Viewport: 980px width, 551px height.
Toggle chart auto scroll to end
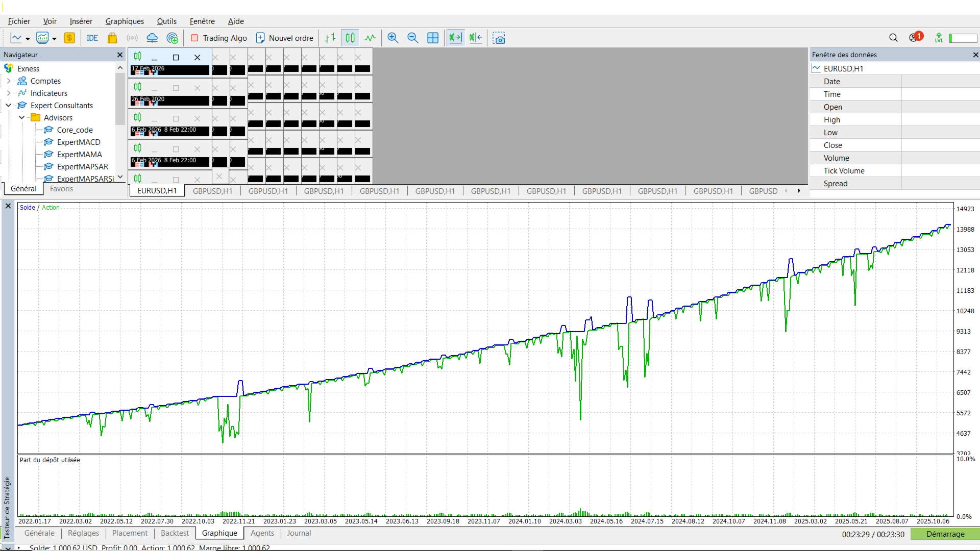(x=455, y=38)
